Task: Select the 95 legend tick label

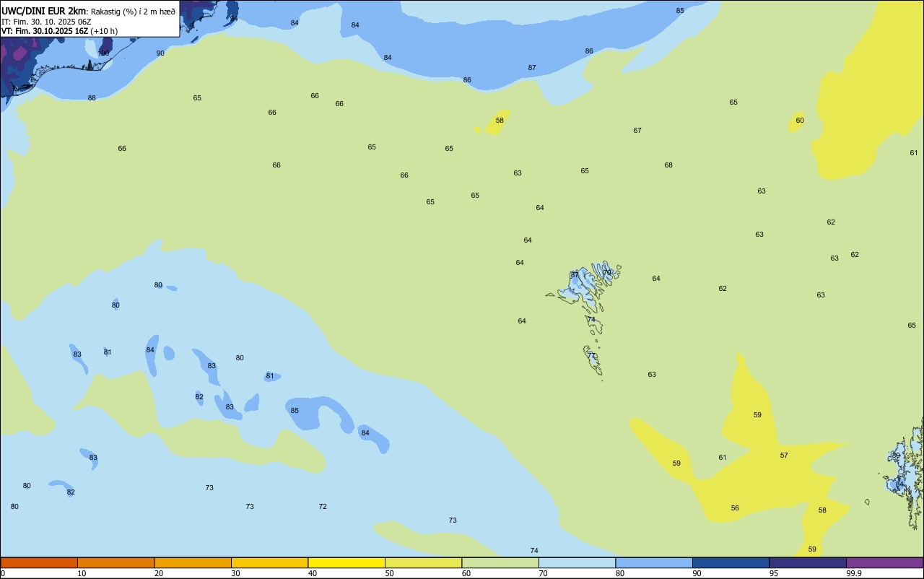Action: pos(774,573)
